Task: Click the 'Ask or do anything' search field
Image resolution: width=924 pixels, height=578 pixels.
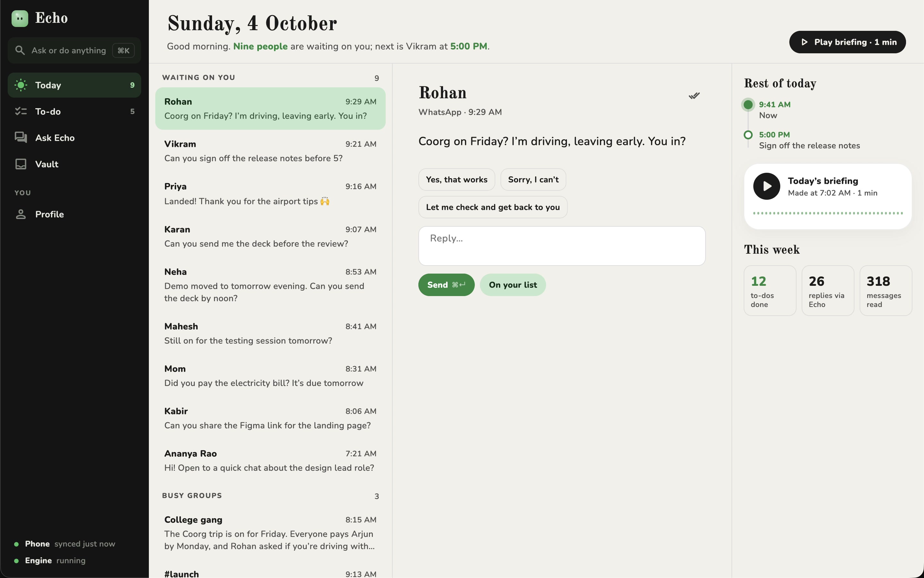Action: coord(74,50)
